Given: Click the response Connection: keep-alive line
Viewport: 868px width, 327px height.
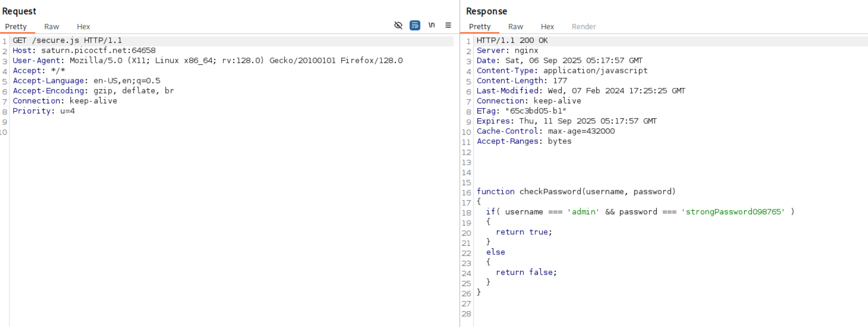Looking at the screenshot, I should click(x=529, y=101).
